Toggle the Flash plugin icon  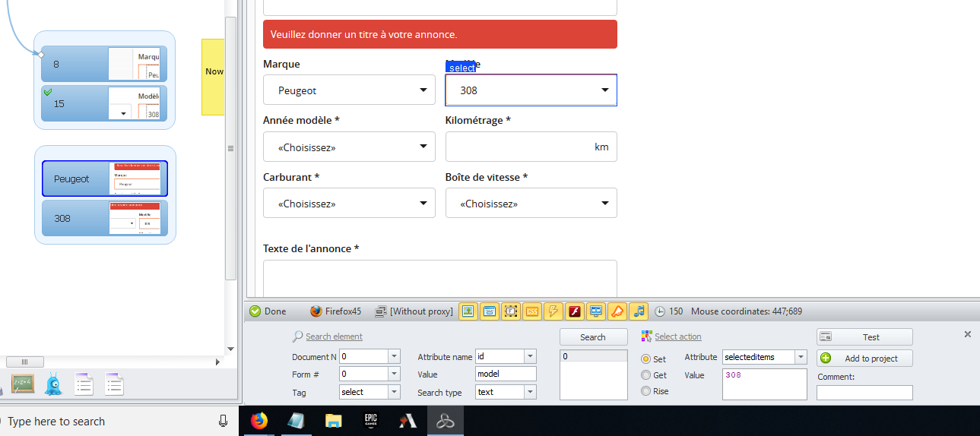tap(575, 311)
